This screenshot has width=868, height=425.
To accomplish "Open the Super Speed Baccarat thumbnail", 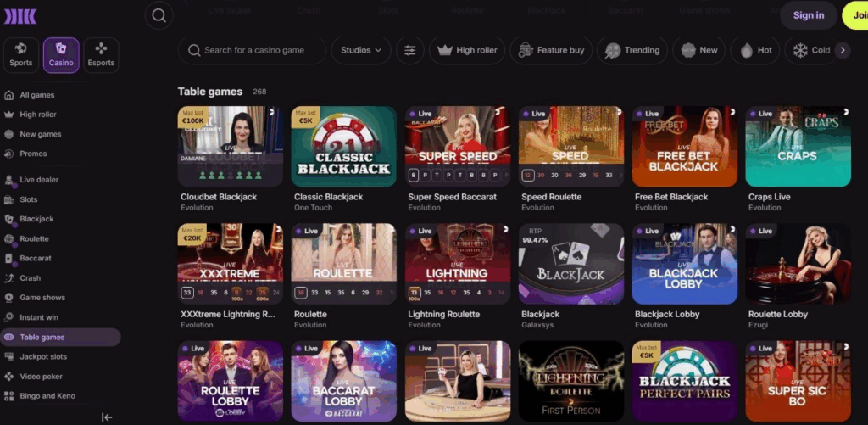I will point(457,146).
